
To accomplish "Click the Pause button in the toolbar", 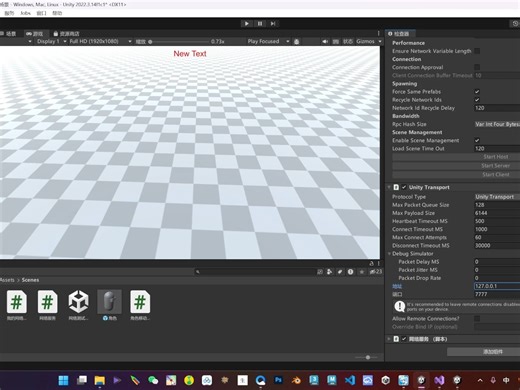I will [x=260, y=24].
